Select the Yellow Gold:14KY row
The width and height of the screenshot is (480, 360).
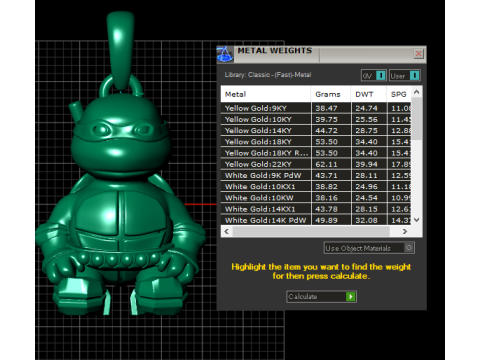[316, 131]
